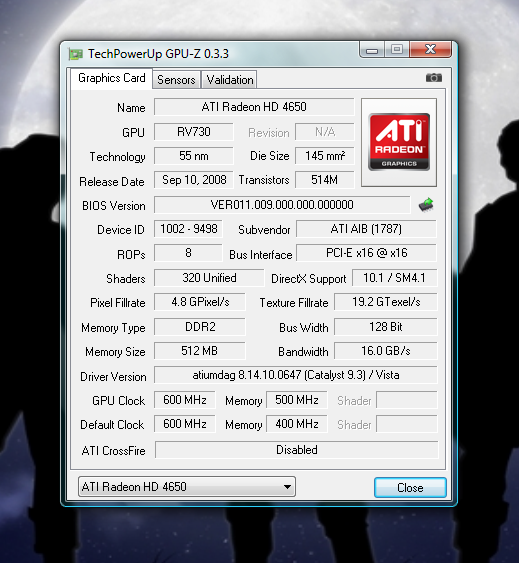
Task: Click the Revision field showing N/A
Action: click(325, 132)
